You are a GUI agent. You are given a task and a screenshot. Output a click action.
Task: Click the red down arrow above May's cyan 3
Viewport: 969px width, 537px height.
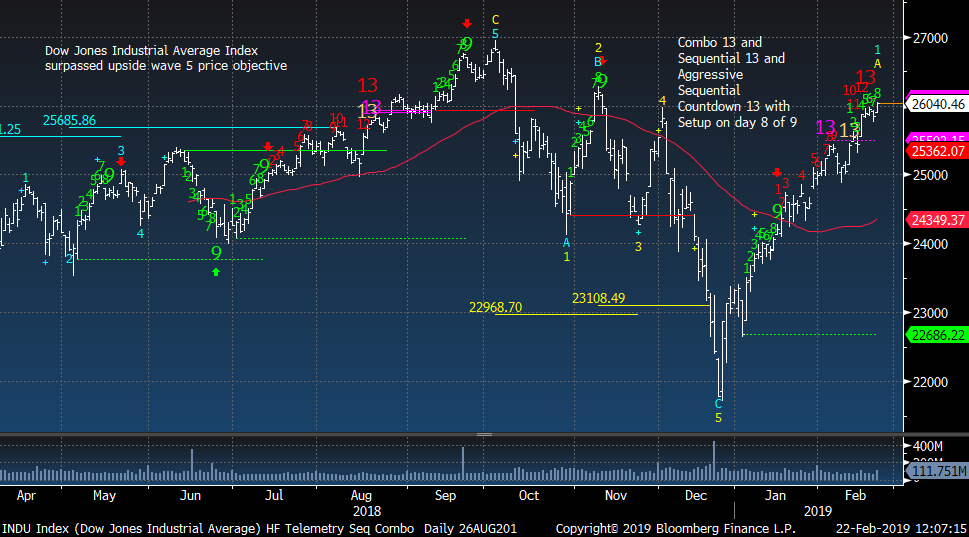pyautogui.click(x=121, y=161)
